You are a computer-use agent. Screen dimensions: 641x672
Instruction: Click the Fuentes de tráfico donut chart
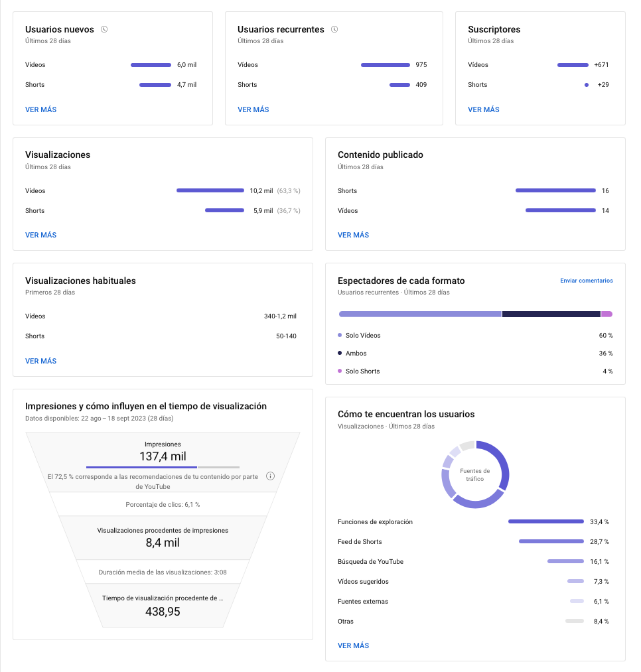coord(475,474)
